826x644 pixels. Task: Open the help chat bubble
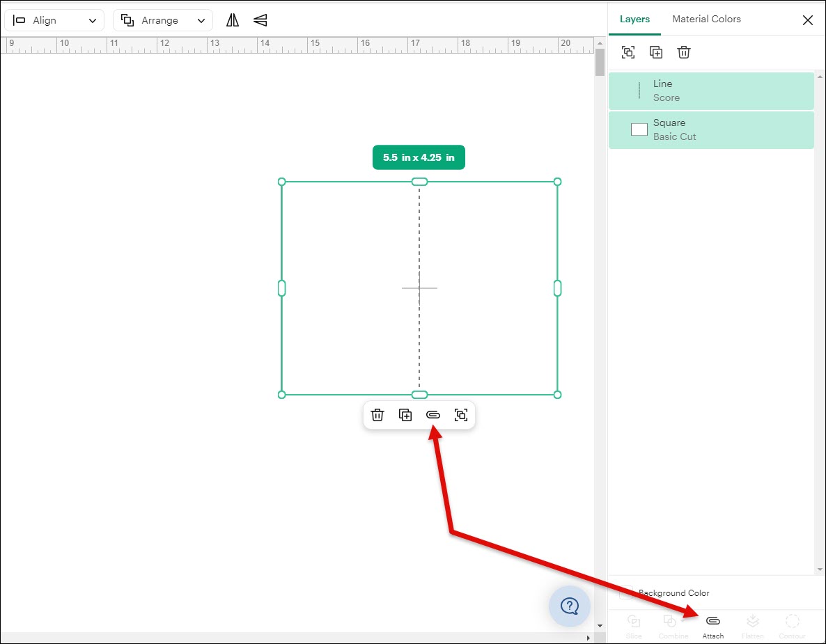pos(570,606)
